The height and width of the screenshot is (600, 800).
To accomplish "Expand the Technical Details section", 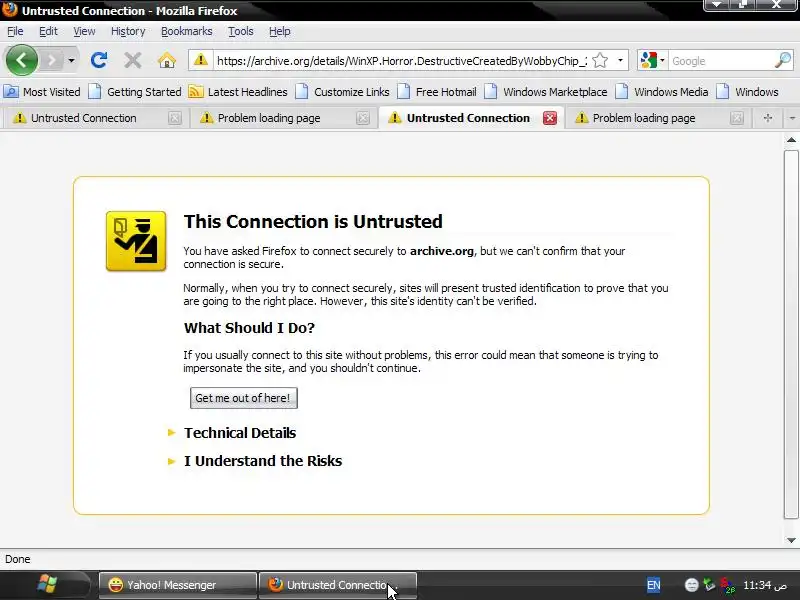I will coord(240,433).
